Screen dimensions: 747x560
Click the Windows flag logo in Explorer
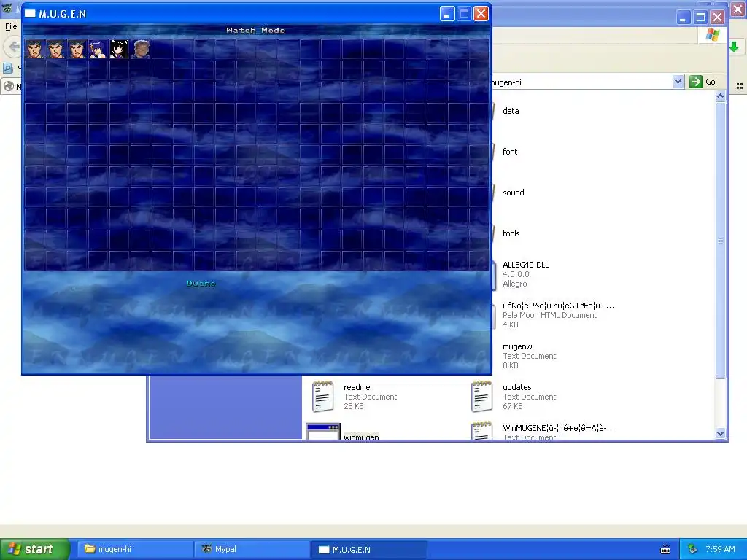click(x=713, y=35)
